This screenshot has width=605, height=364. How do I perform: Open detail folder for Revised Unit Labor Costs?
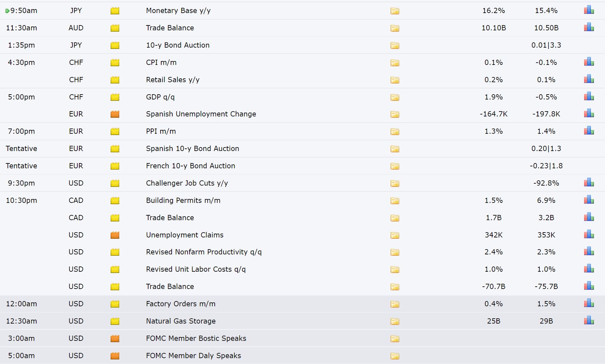[395, 269]
